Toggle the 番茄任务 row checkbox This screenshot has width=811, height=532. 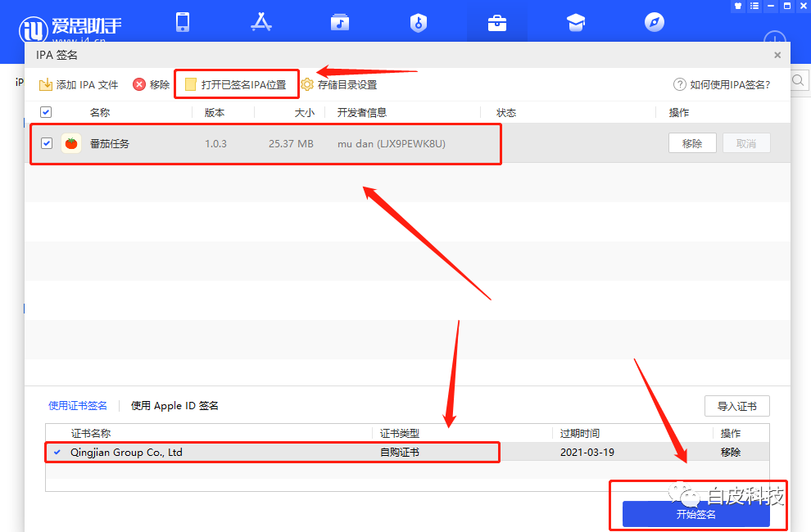(x=47, y=143)
